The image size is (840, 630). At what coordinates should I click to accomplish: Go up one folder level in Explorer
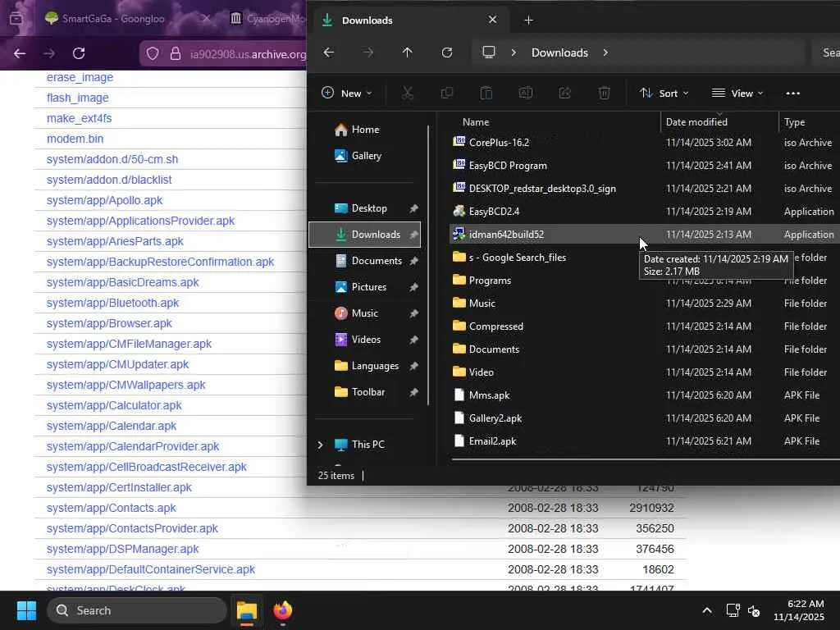(407, 52)
